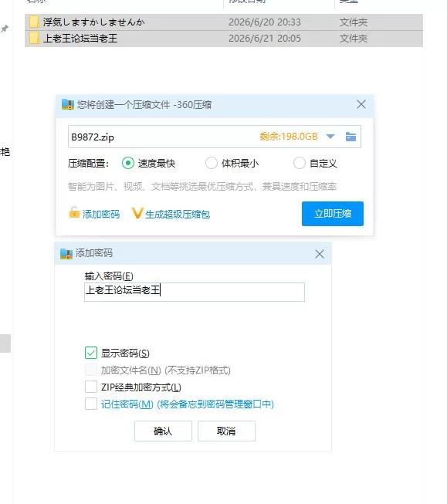Click the browse folder icon beside B9872.zip
447x504 pixels.
pyautogui.click(x=350, y=137)
